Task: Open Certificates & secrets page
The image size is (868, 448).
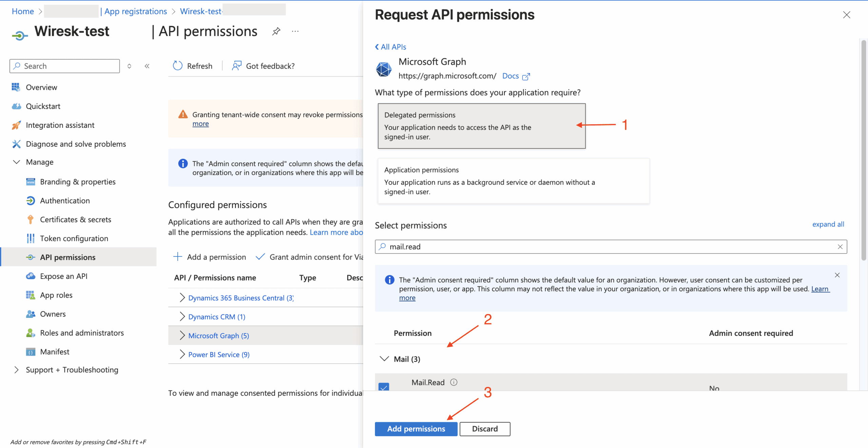Action: tap(75, 220)
